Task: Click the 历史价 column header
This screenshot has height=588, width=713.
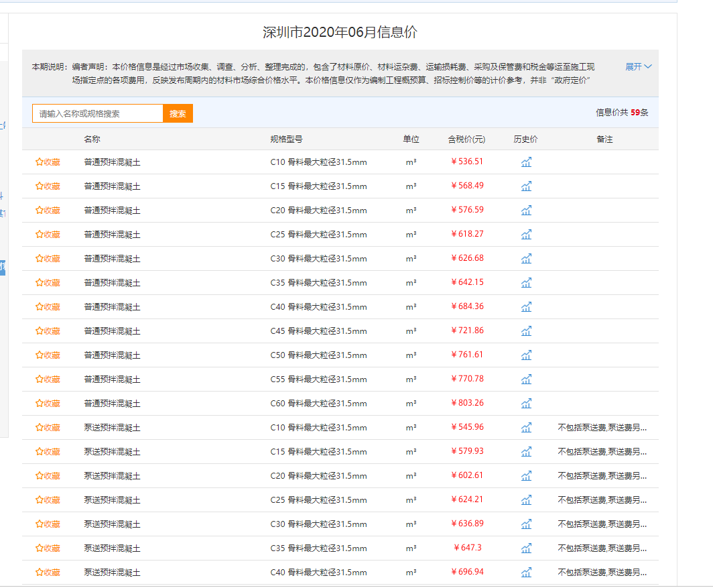Action: (525, 139)
